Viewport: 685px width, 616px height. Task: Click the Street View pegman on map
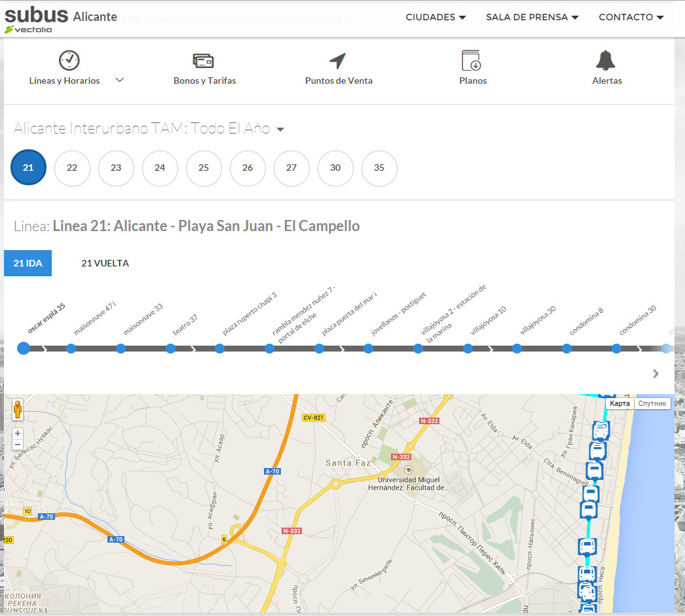tap(18, 410)
